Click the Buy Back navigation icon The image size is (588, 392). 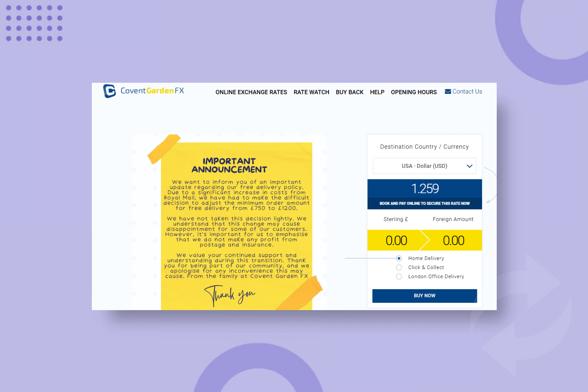coord(350,91)
